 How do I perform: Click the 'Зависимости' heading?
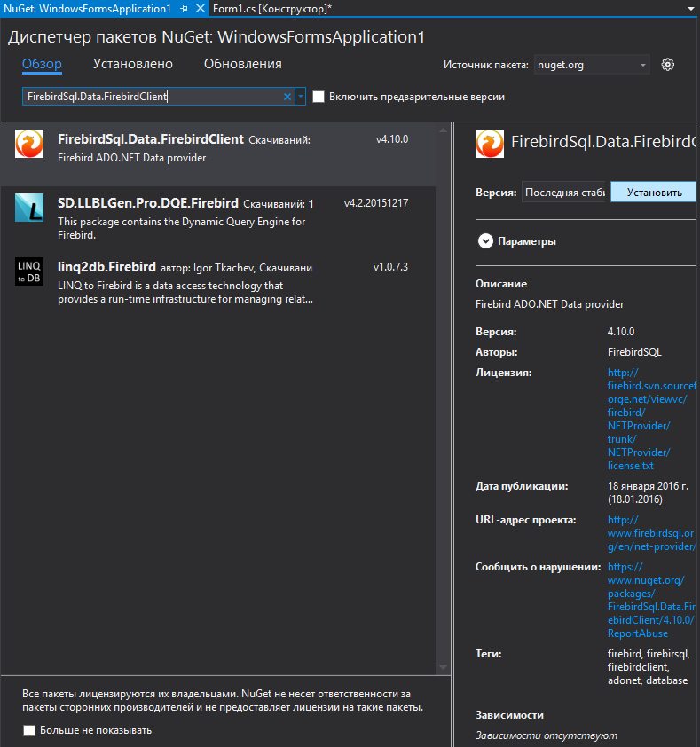[509, 715]
